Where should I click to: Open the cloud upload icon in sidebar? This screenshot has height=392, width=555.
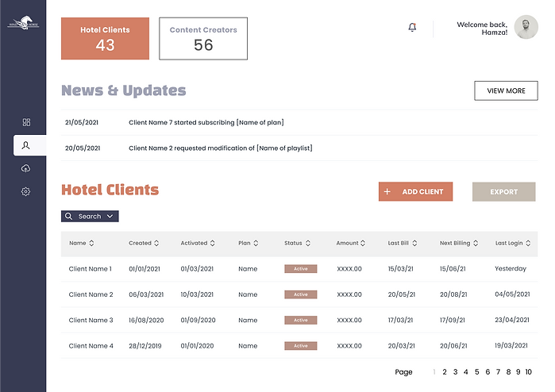(26, 168)
